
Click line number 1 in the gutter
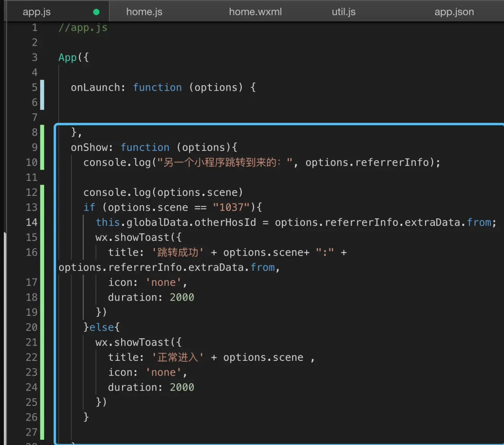pos(35,28)
